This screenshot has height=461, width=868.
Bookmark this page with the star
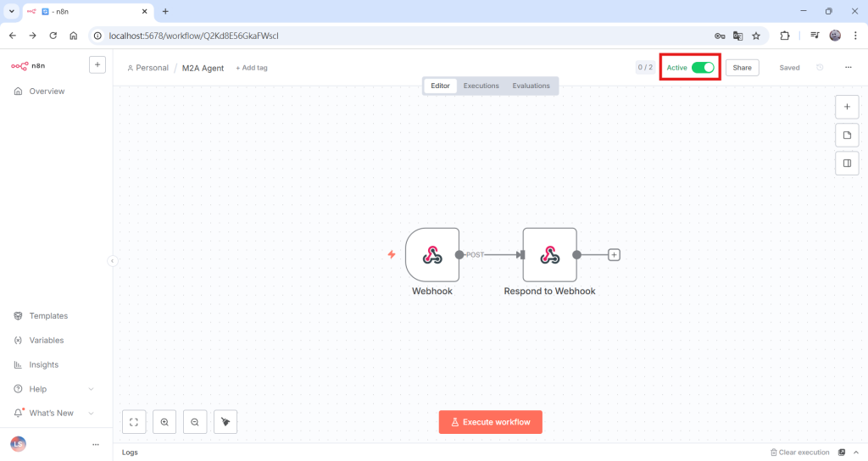(756, 36)
